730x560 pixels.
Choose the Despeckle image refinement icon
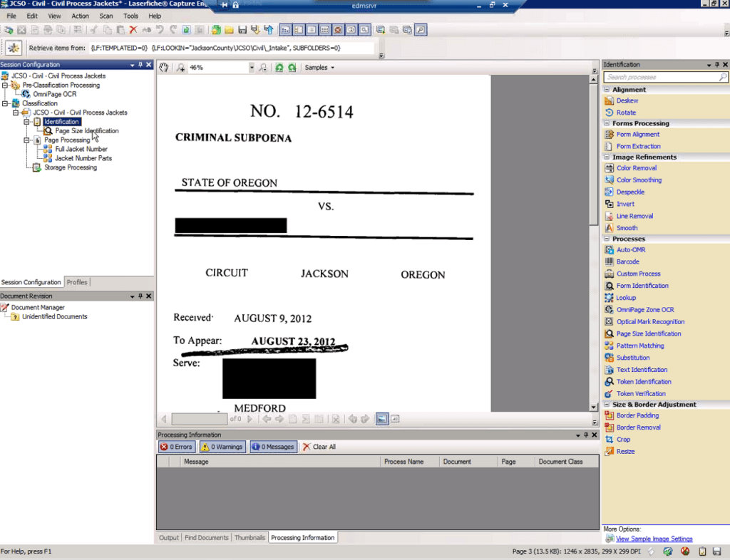click(609, 192)
